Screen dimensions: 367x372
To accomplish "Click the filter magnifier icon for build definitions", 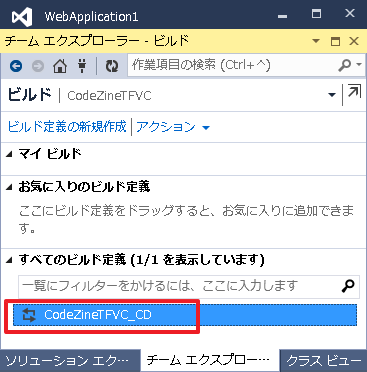I will click(x=348, y=286).
